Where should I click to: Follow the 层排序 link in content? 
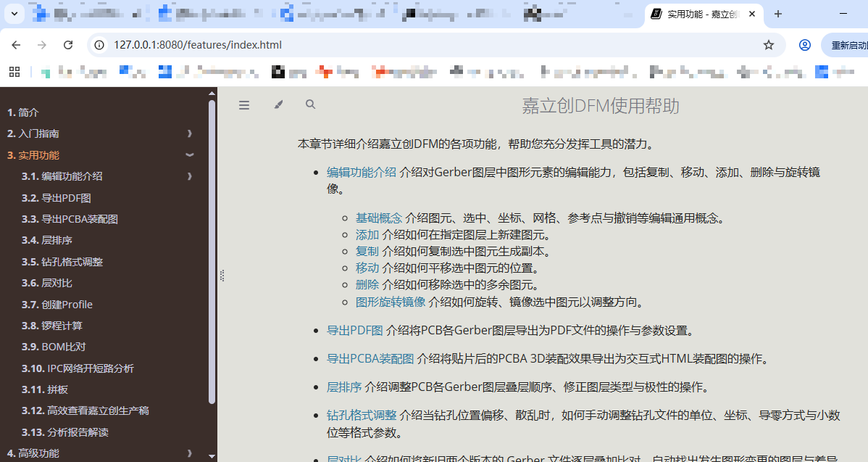[x=343, y=387]
